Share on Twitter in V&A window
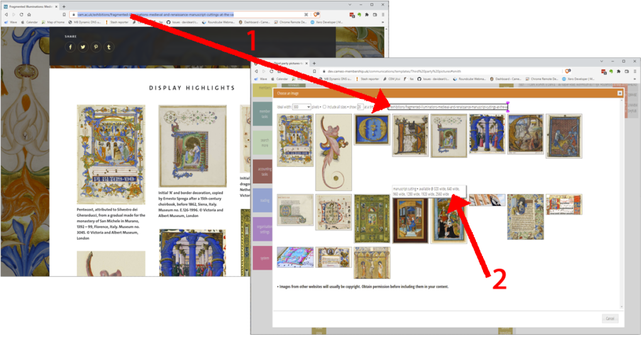 coord(83,47)
